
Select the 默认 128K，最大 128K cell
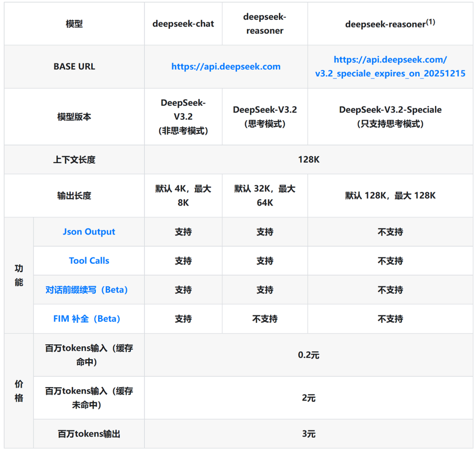point(390,196)
